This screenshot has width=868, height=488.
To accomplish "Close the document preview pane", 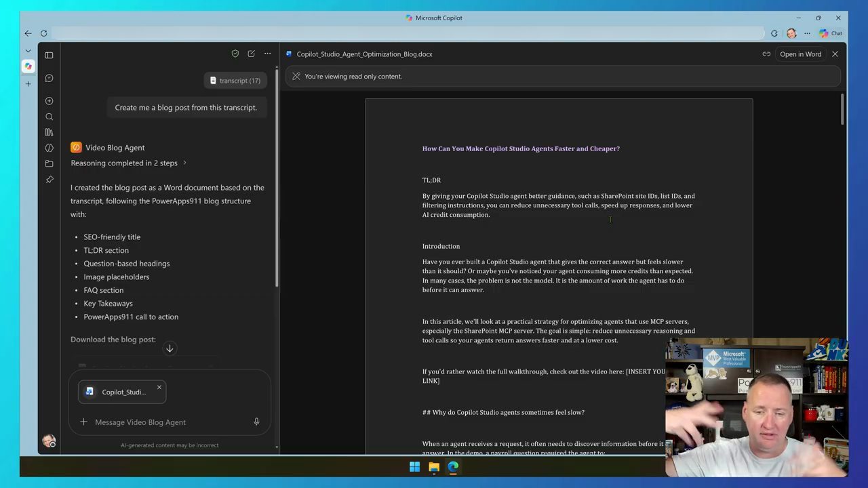I will click(835, 54).
